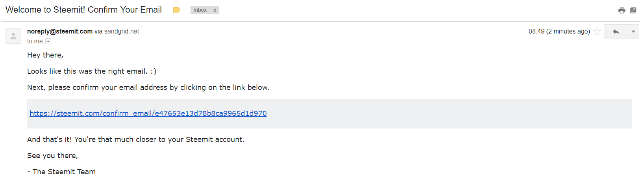The image size is (644, 188).
Task: Select the sendgrid.net sender domain text
Action: click(x=122, y=32)
